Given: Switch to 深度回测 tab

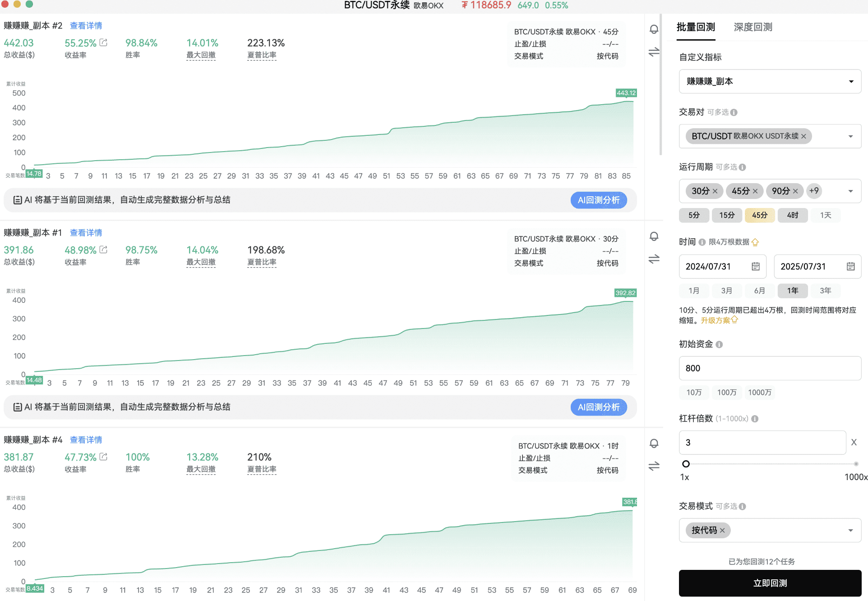Looking at the screenshot, I should [753, 27].
